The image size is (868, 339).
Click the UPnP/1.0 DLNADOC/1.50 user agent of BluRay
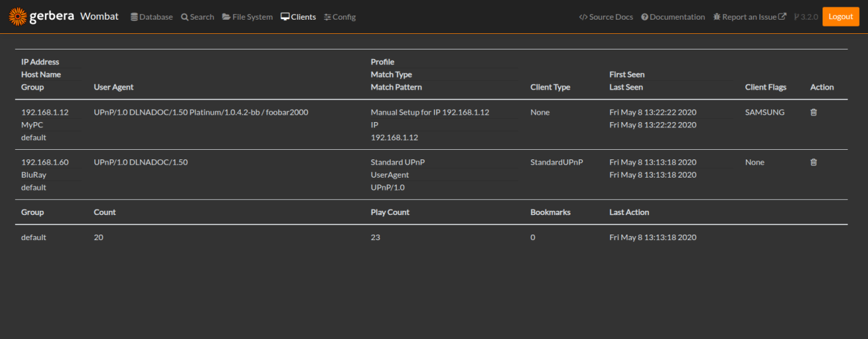click(140, 163)
